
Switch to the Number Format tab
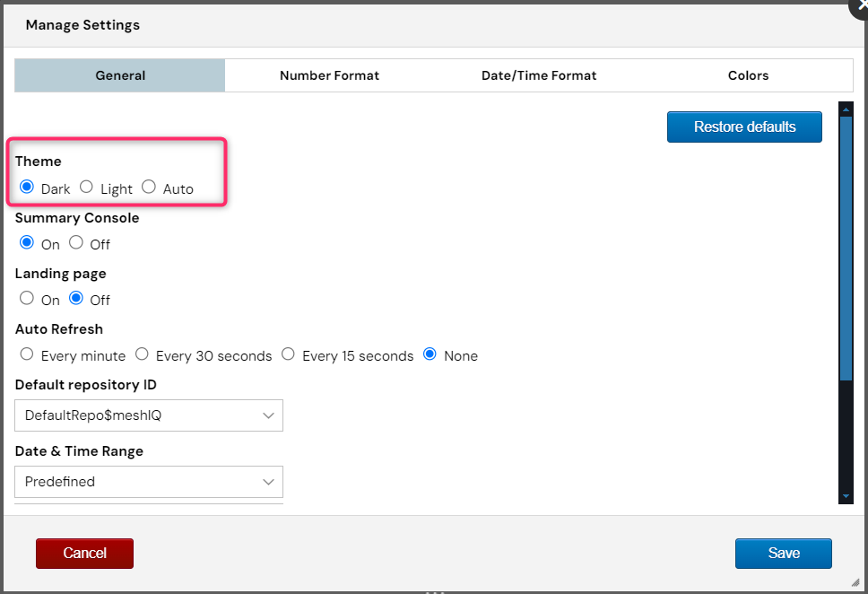pos(329,75)
